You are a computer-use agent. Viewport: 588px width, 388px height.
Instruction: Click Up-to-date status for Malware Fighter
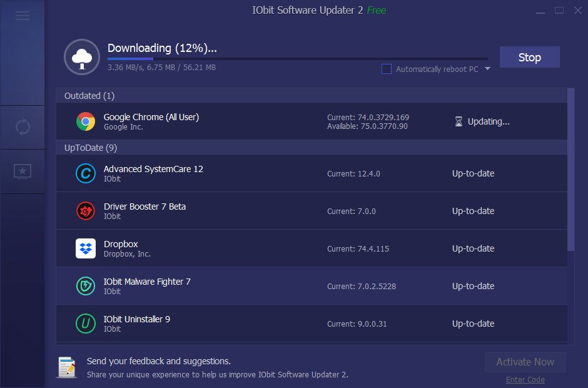point(474,286)
